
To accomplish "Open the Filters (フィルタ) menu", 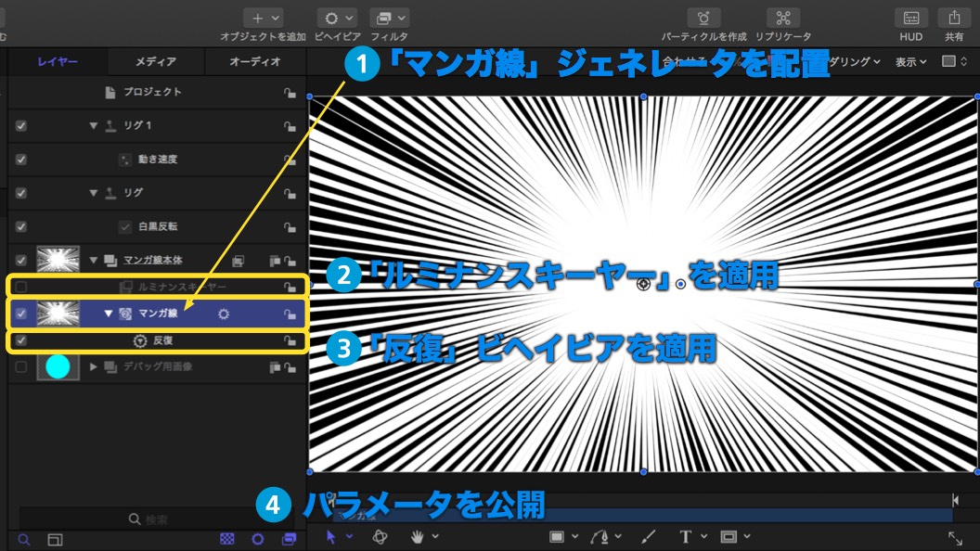I will 389,19.
